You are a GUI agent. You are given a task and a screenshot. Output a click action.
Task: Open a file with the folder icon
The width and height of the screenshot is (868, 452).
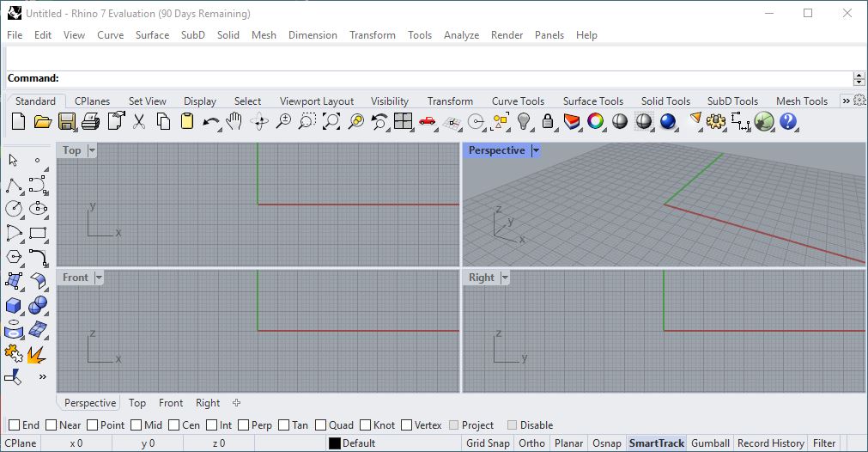point(43,121)
